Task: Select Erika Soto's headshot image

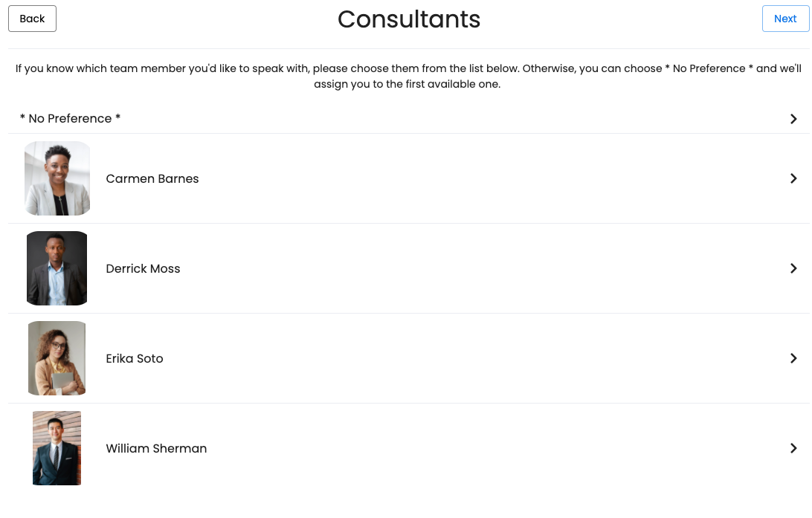Action: coord(57,358)
